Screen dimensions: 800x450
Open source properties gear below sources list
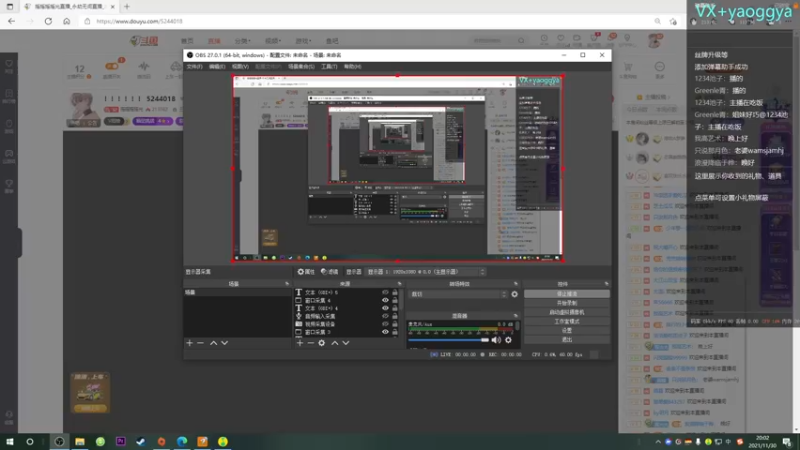(x=321, y=343)
